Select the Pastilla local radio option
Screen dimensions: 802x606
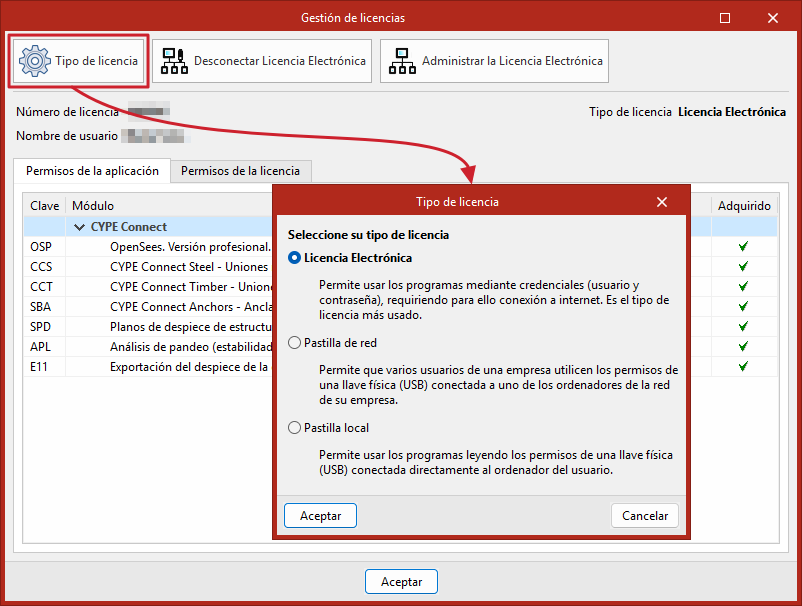point(294,428)
